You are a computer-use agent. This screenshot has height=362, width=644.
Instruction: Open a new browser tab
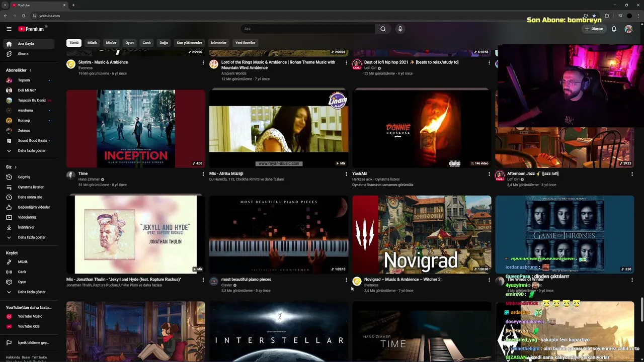73,5
